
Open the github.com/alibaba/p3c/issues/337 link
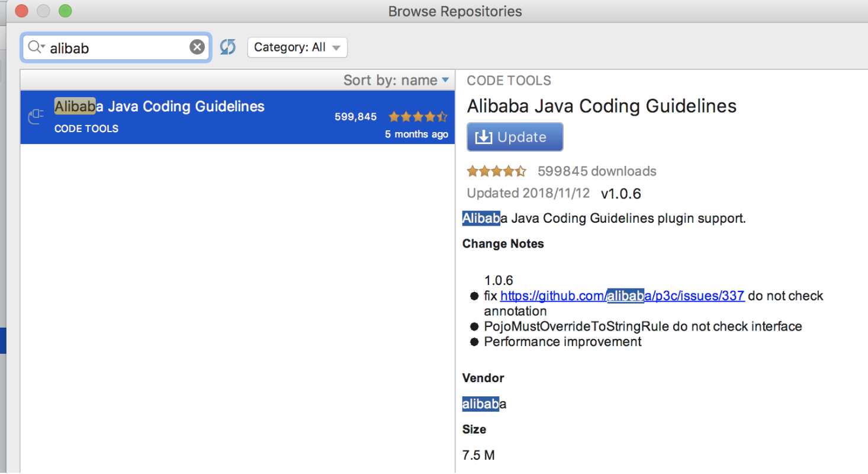[622, 296]
